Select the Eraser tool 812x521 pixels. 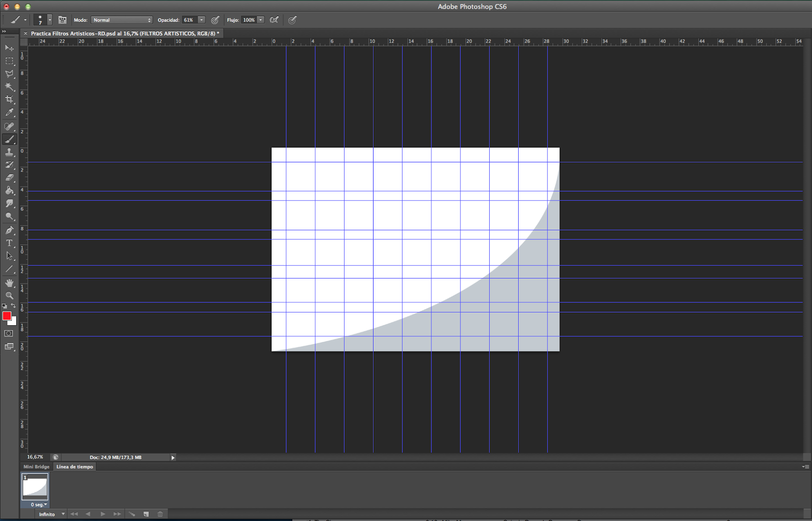tap(9, 178)
